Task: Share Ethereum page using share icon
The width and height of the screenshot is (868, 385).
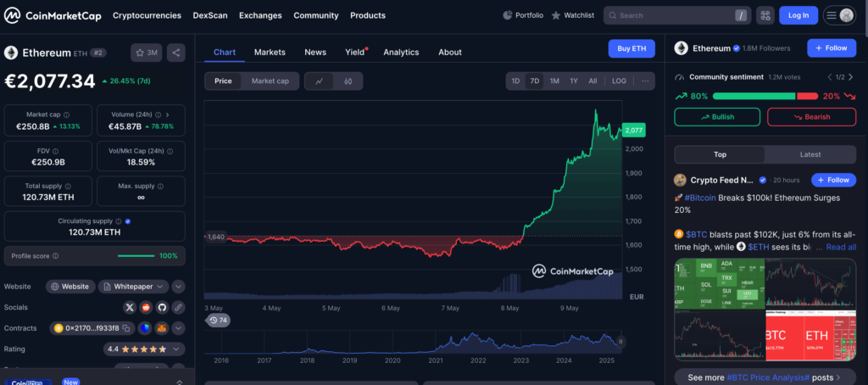Action: point(176,53)
